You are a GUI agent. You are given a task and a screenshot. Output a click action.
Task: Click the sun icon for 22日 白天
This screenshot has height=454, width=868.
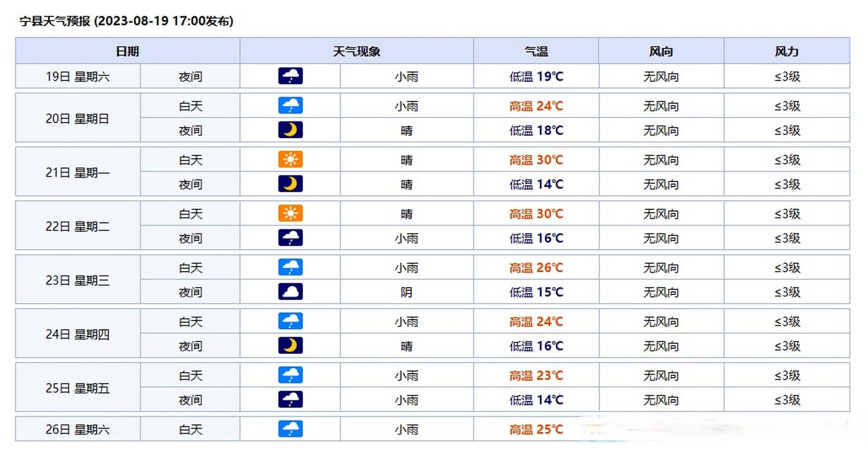[x=290, y=213]
